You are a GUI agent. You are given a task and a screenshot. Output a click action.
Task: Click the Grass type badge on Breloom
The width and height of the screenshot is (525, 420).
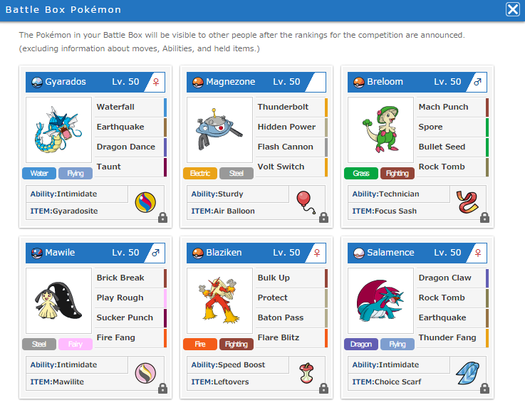click(x=361, y=174)
